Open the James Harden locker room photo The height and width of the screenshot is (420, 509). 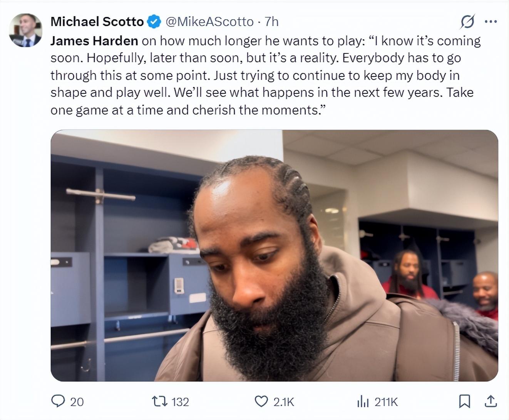[x=275, y=256]
